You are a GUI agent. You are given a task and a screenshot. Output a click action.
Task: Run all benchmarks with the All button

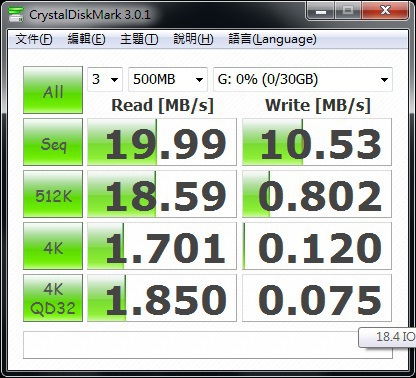(x=53, y=90)
